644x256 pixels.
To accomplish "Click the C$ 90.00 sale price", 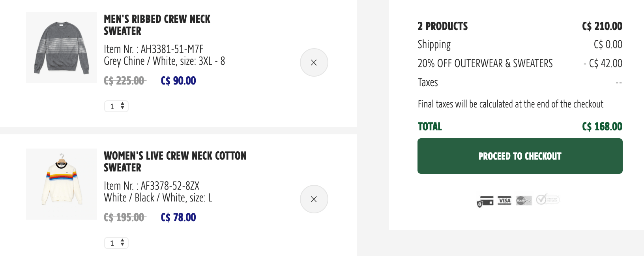I will tap(178, 81).
